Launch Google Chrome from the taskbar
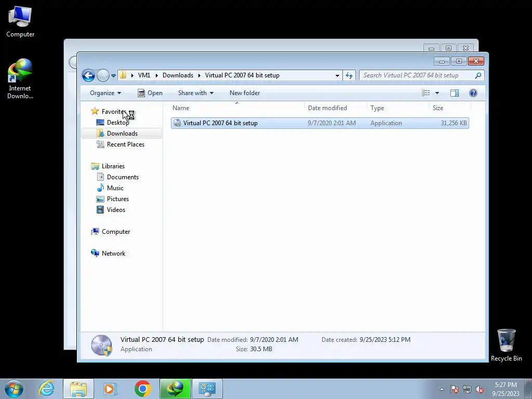The width and height of the screenshot is (532, 399). [x=142, y=389]
